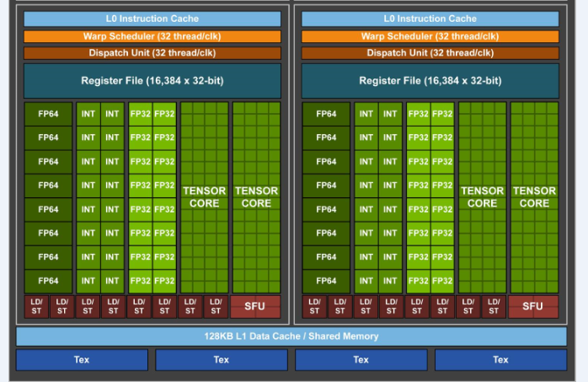Select the left partition's L0 Instruction Cache
588x382 pixels.
click(x=152, y=19)
